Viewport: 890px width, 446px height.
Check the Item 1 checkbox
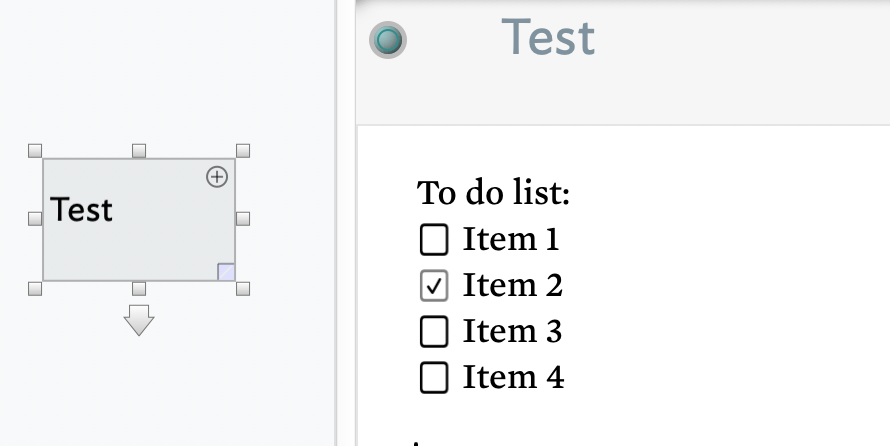434,239
